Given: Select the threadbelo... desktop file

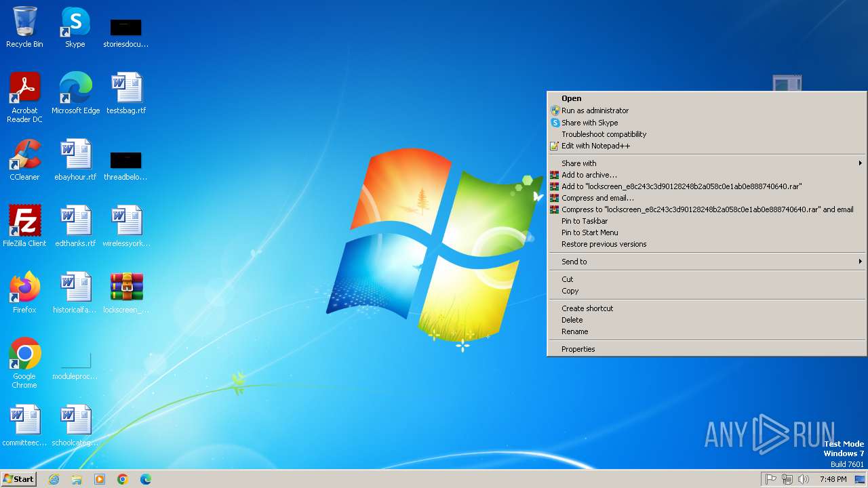Looking at the screenshot, I should click(126, 165).
